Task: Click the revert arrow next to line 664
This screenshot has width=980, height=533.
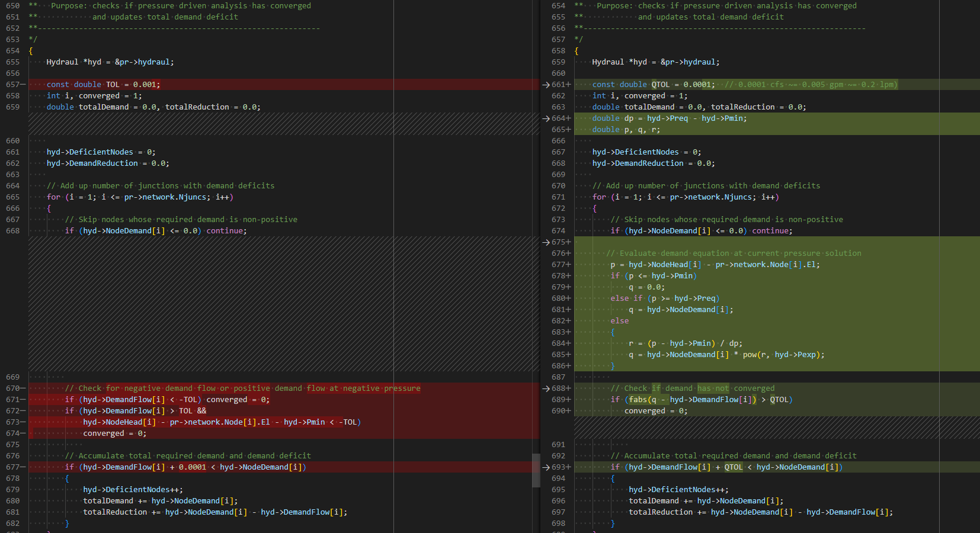Action: tap(546, 118)
